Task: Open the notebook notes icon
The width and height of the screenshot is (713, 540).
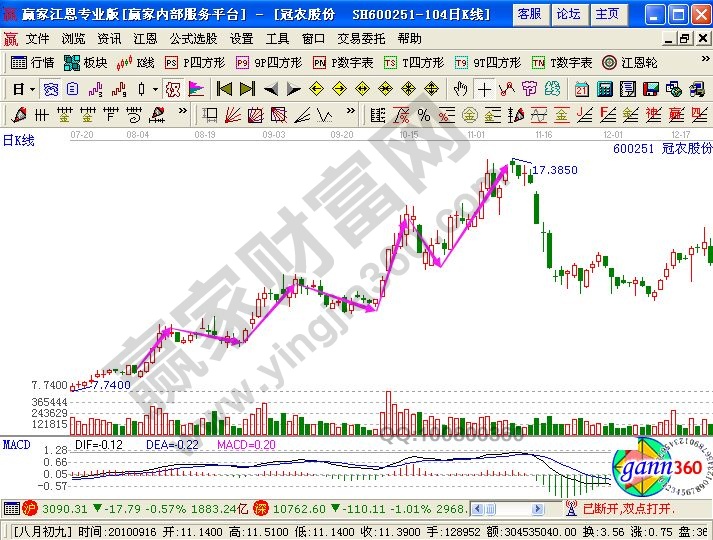Action: coord(628,90)
